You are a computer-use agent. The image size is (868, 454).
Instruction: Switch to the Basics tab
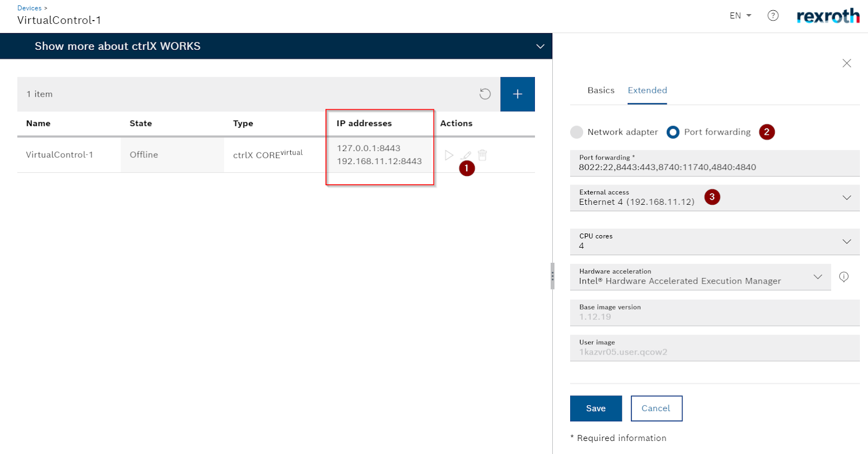pyautogui.click(x=601, y=90)
